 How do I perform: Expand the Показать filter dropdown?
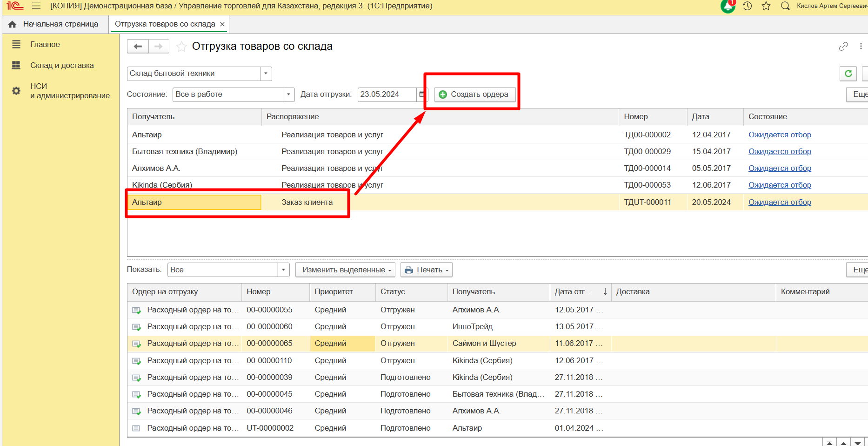pyautogui.click(x=283, y=270)
